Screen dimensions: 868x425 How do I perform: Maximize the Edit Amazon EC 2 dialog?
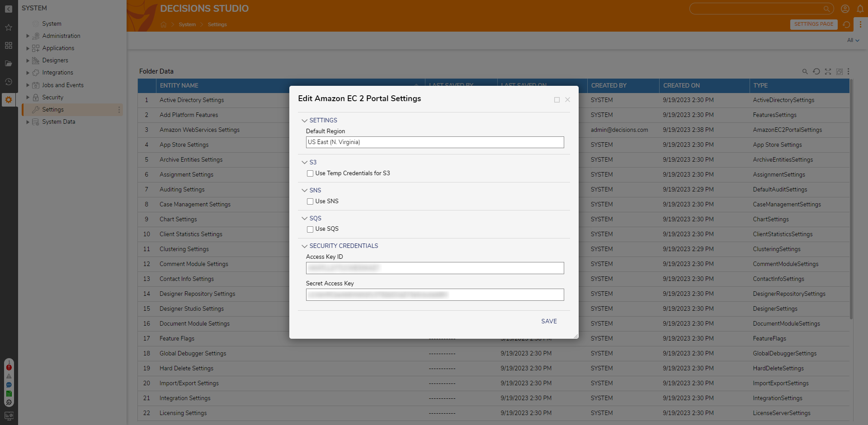coord(557,100)
